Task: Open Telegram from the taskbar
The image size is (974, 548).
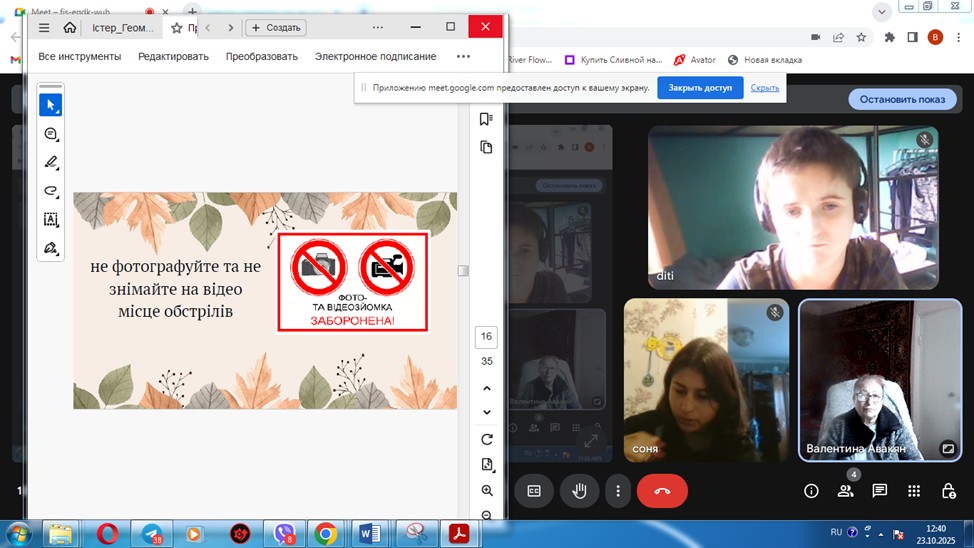Action: click(x=152, y=534)
